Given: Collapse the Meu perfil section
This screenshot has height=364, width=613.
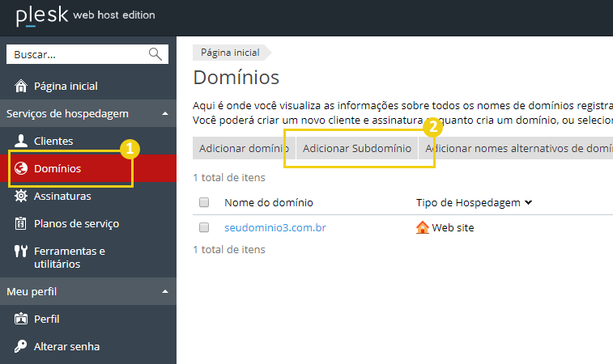Looking at the screenshot, I should tap(165, 291).
